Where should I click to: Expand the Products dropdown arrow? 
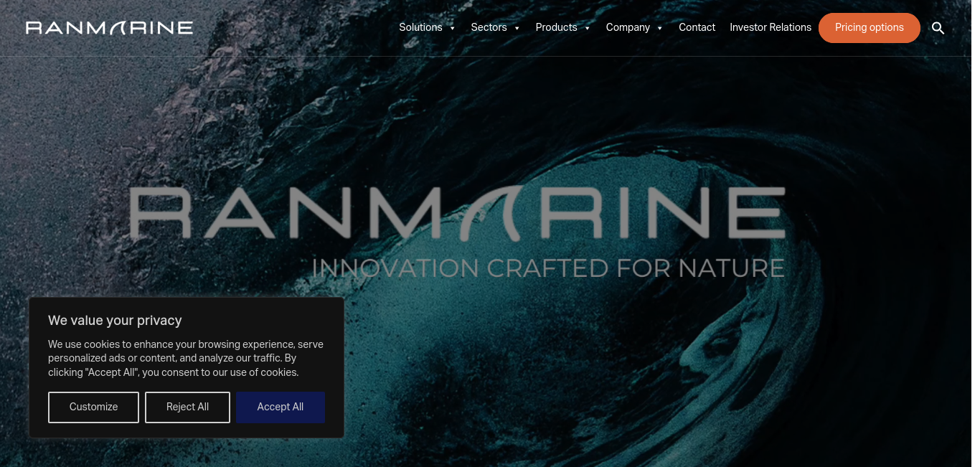pos(588,28)
